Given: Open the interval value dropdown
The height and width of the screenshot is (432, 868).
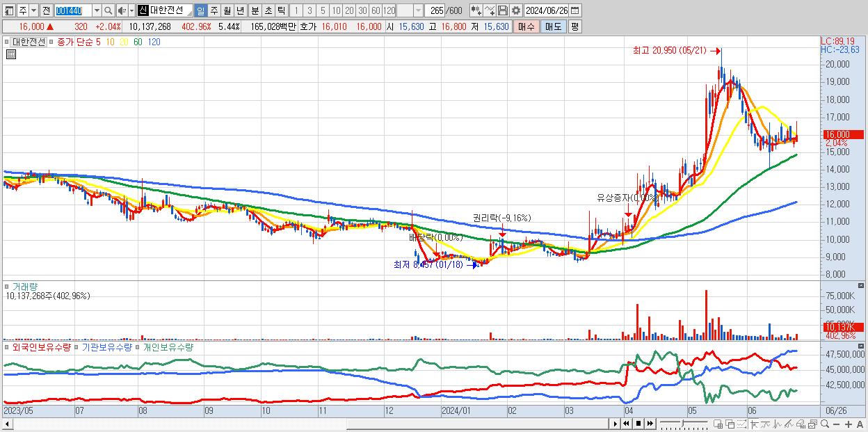Looking at the screenshot, I should tap(418, 10).
